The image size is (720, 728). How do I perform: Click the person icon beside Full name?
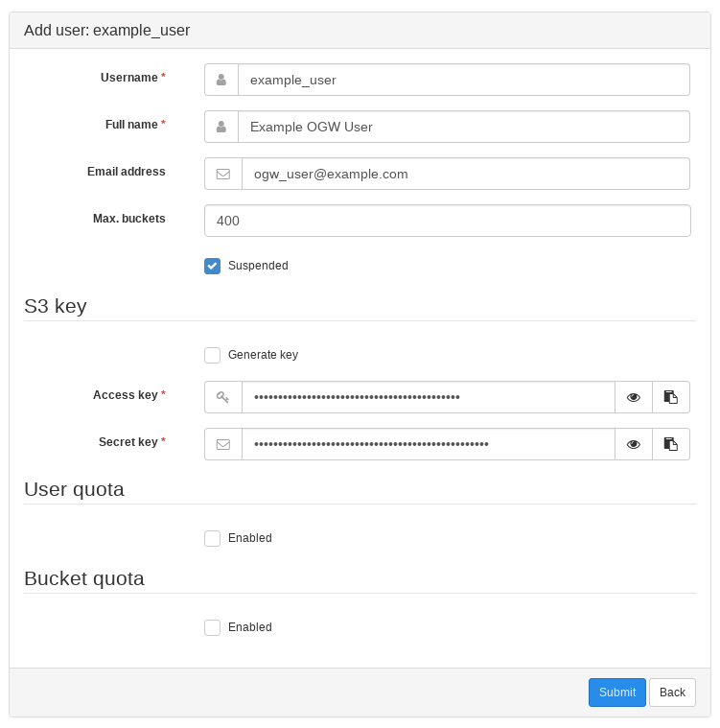[221, 127]
